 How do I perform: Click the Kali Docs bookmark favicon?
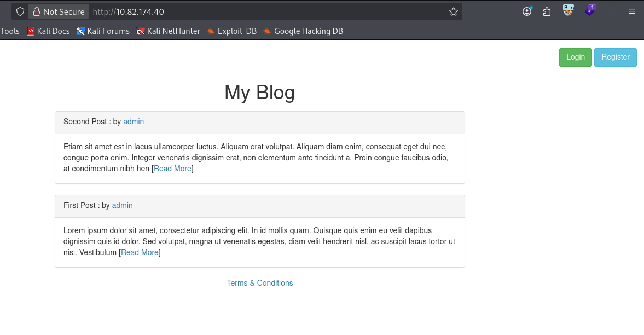(31, 31)
